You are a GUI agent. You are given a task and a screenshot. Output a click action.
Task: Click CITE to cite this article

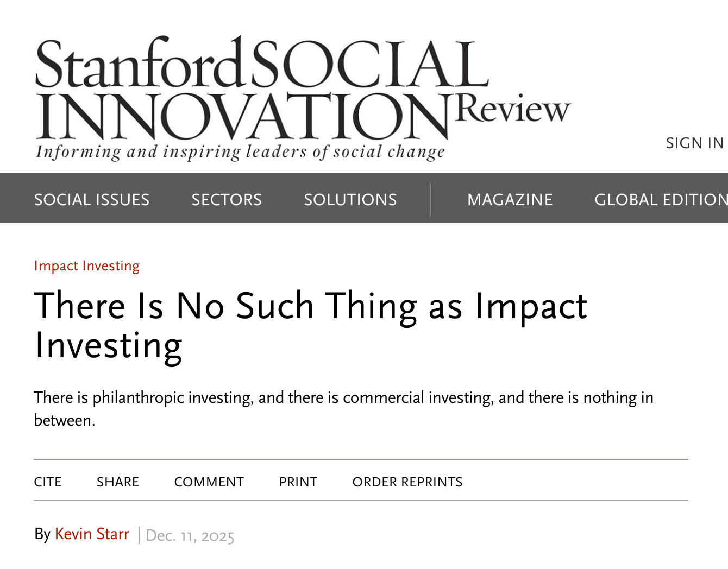(x=48, y=482)
